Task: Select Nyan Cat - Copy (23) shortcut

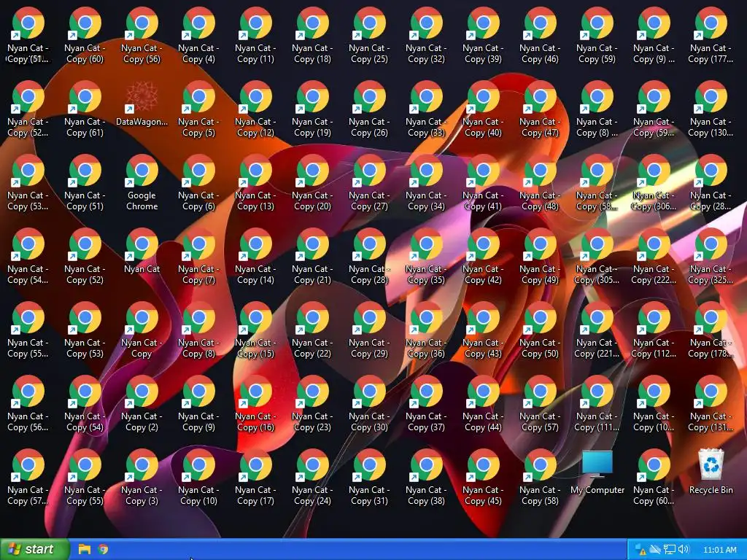Action: [x=312, y=404]
